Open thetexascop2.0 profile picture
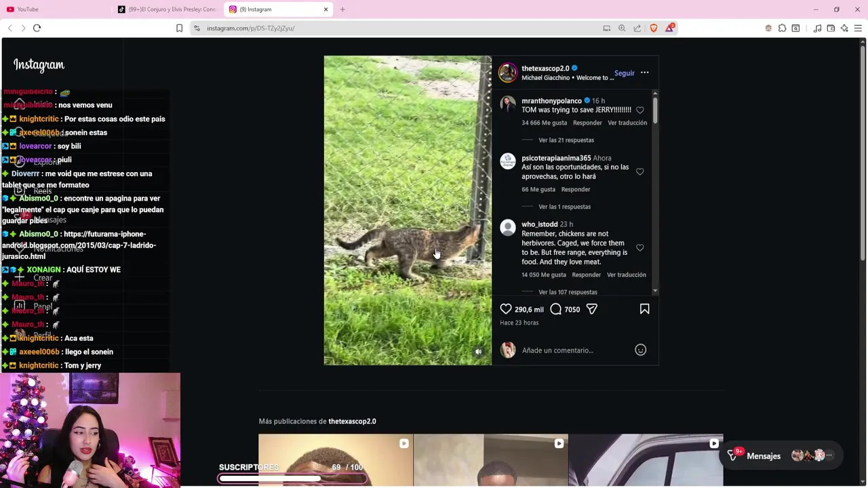 [x=508, y=73]
